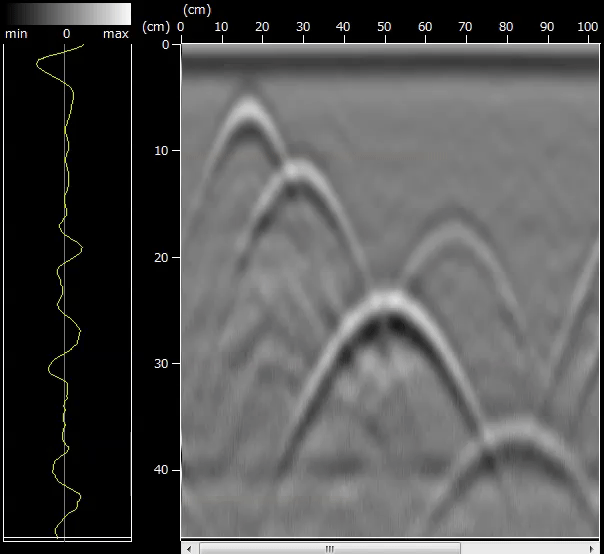Click the depth axis '30' tick label

pos(161,364)
